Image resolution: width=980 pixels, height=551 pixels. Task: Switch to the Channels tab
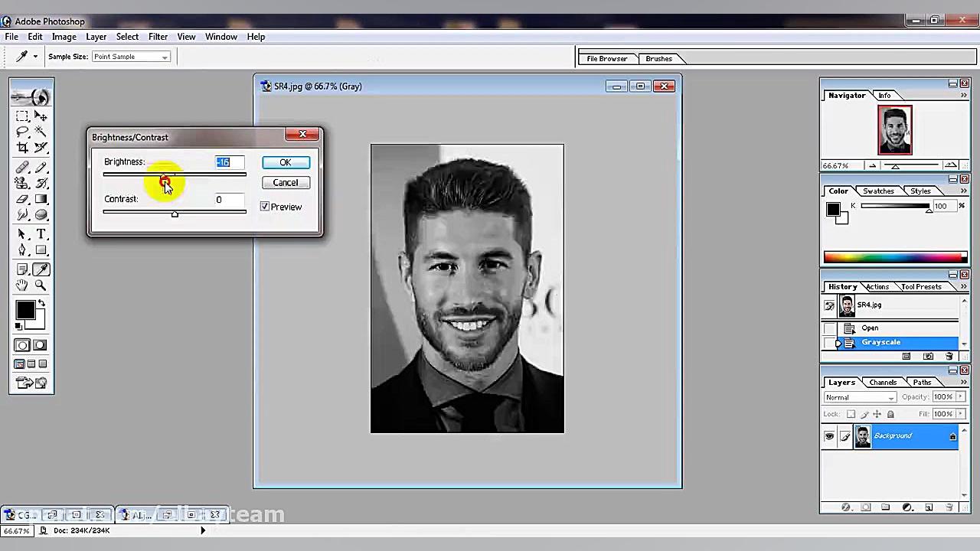click(x=883, y=383)
